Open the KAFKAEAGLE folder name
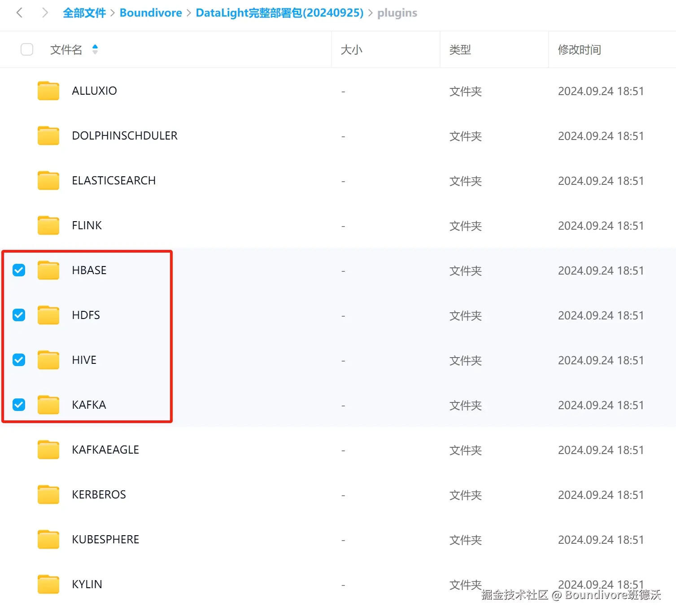The width and height of the screenshot is (676, 616). pos(105,450)
